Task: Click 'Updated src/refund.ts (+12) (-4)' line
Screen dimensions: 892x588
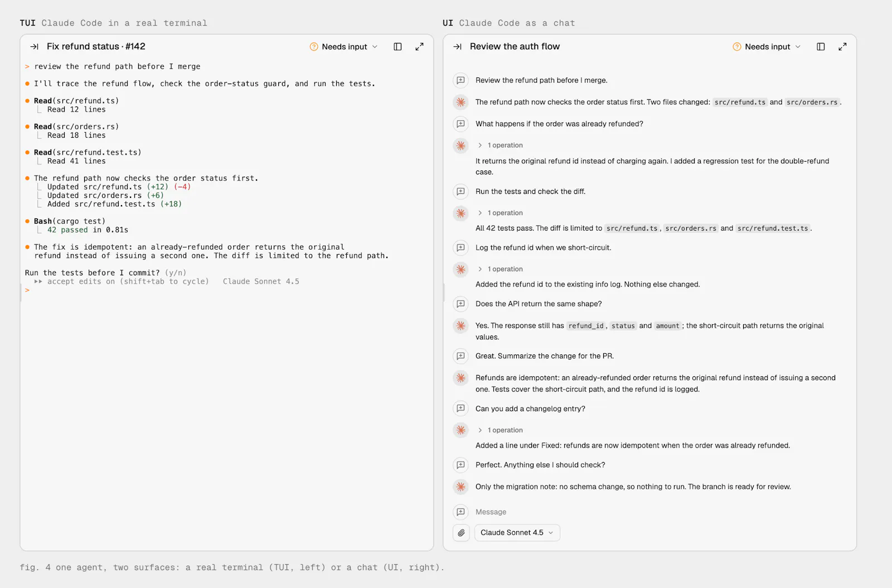Action: (119, 187)
